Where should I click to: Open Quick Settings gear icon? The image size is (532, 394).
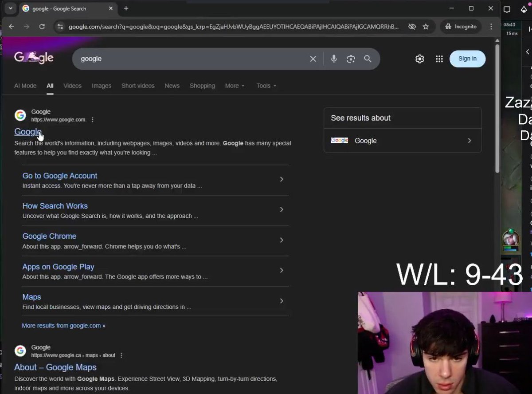[419, 59]
